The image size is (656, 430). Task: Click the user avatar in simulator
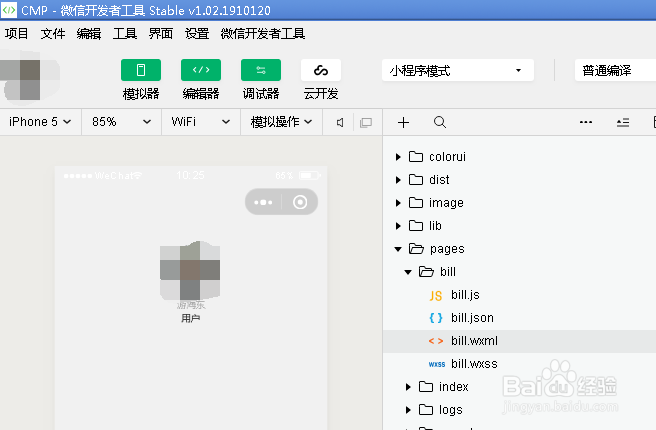point(190,271)
